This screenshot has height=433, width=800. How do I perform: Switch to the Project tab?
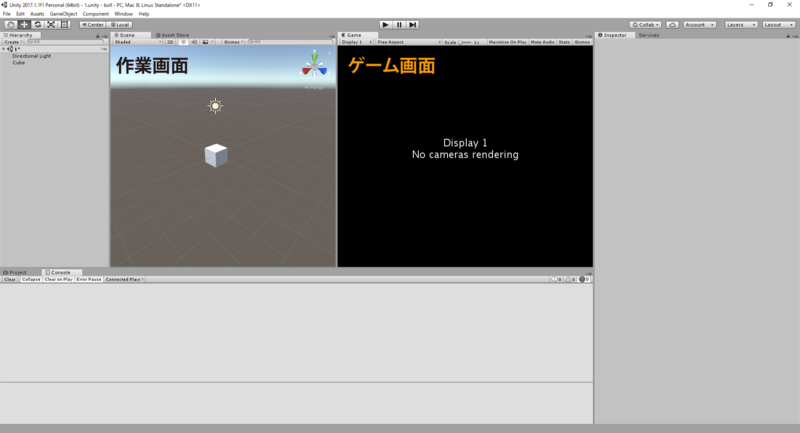(x=15, y=272)
